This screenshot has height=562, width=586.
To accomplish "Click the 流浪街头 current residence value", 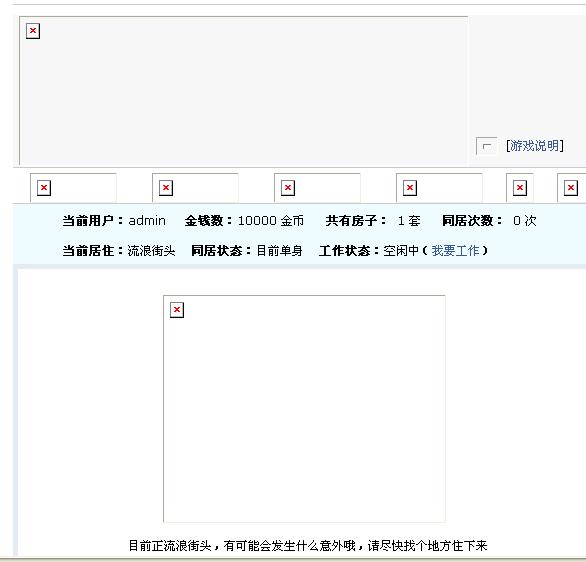I will pos(151,250).
